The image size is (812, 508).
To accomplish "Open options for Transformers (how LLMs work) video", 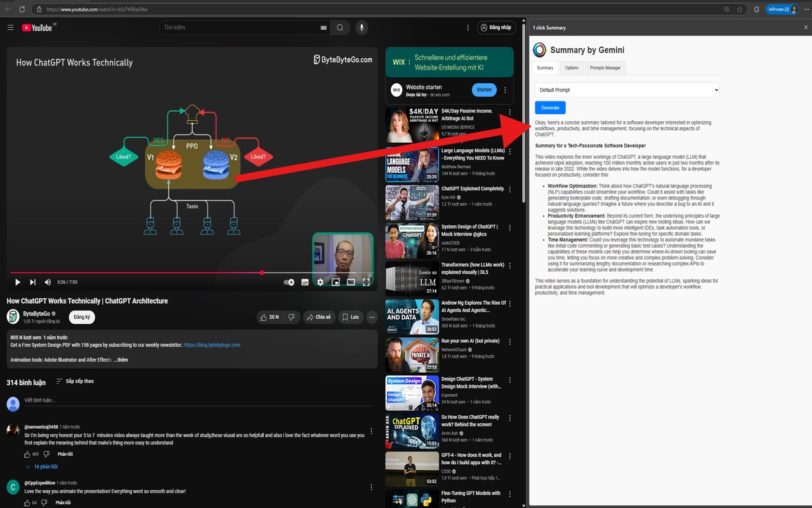I will tap(509, 265).
